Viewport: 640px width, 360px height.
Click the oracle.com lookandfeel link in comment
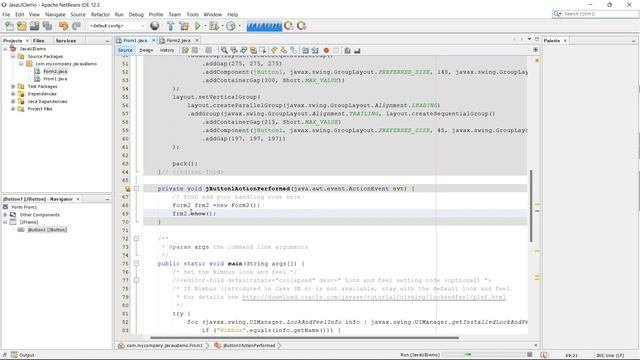[373, 297]
